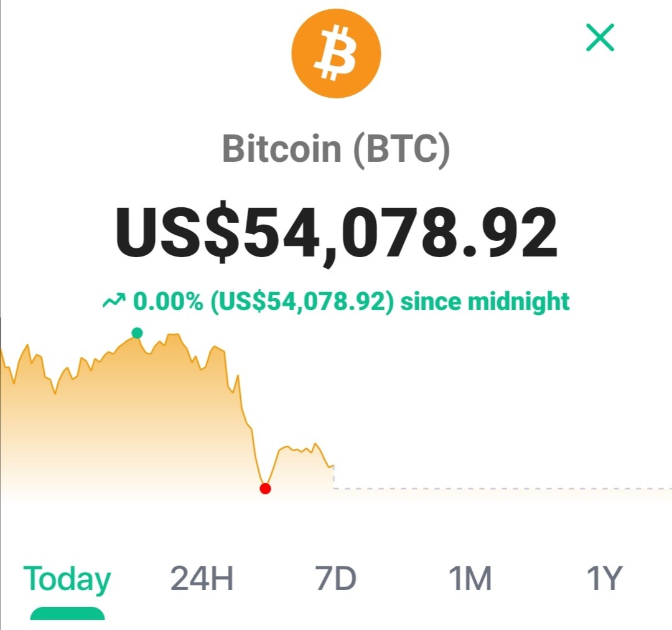Click the 'since midnight' label
This screenshot has height=630, width=672.
(485, 301)
